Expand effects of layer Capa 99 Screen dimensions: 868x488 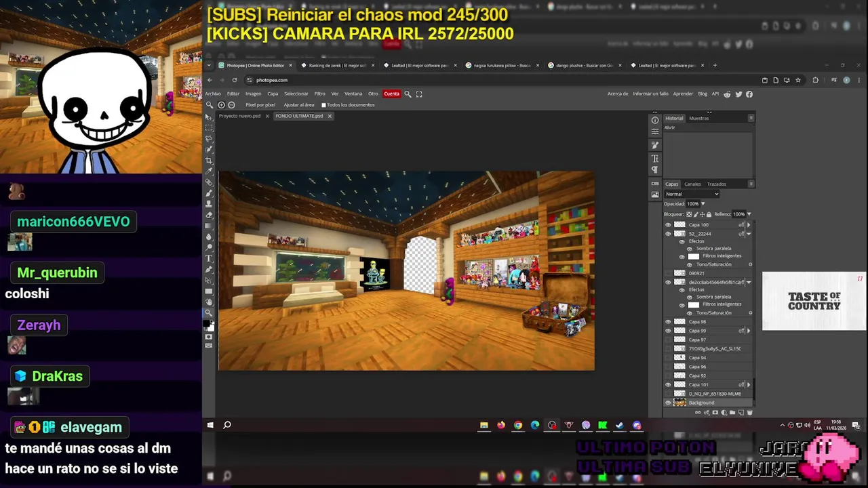tap(749, 331)
